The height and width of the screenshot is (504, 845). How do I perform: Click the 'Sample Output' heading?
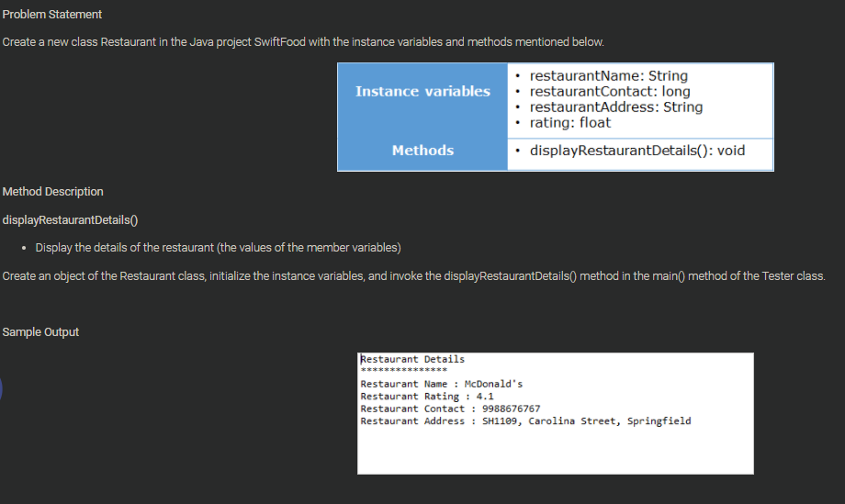(x=40, y=332)
